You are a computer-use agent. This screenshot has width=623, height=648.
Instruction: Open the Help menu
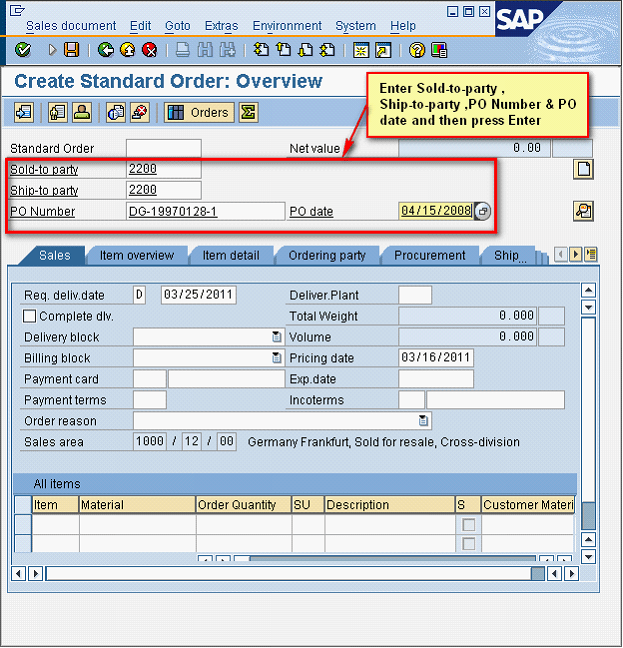403,26
